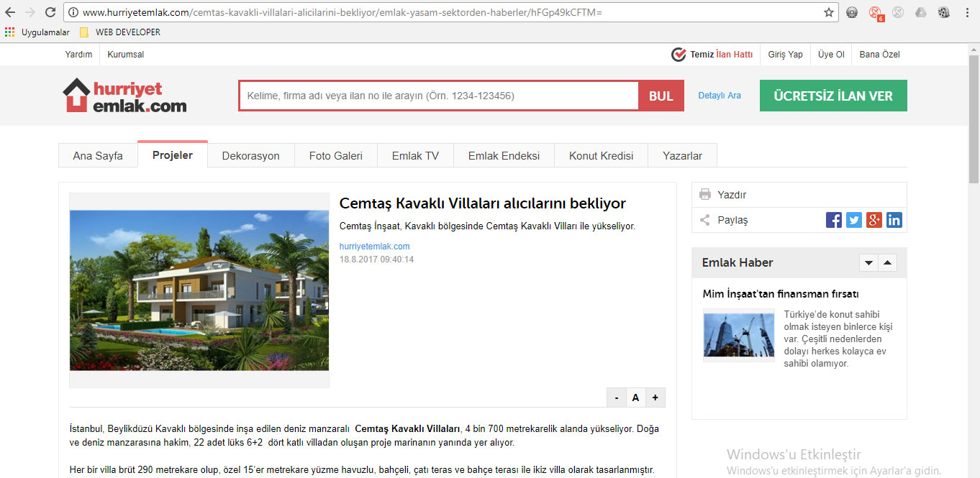This screenshot has height=478, width=980.
Task: Switch to the Konut Kredisi tab
Action: [602, 155]
